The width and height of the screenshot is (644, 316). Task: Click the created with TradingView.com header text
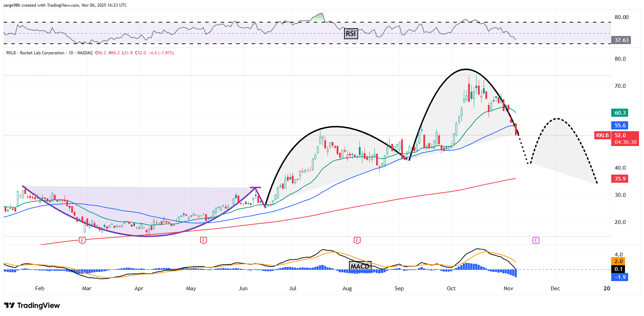[65, 5]
